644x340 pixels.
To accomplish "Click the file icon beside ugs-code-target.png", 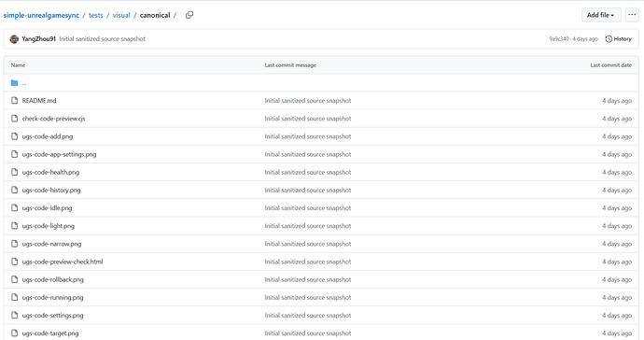I will coord(14,333).
